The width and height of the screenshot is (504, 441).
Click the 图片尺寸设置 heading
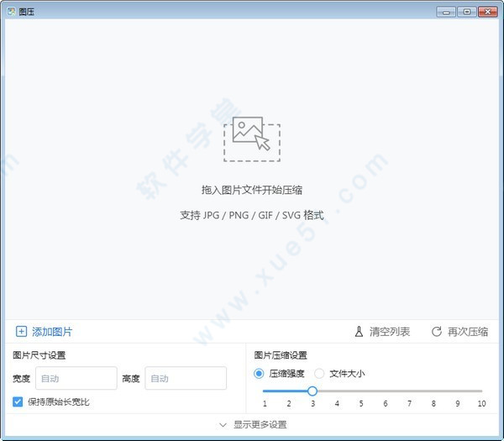pyautogui.click(x=39, y=355)
